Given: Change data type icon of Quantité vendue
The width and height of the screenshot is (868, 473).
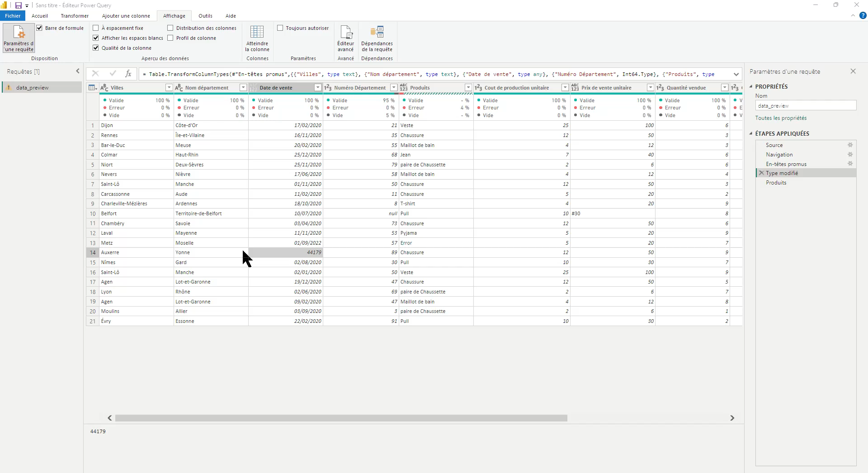Looking at the screenshot, I should (x=660, y=88).
